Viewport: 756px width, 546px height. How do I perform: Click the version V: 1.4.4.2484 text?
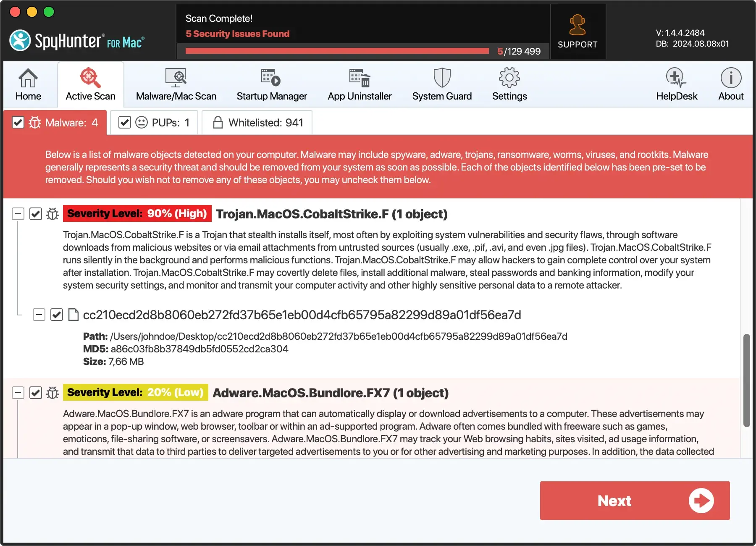click(x=680, y=33)
